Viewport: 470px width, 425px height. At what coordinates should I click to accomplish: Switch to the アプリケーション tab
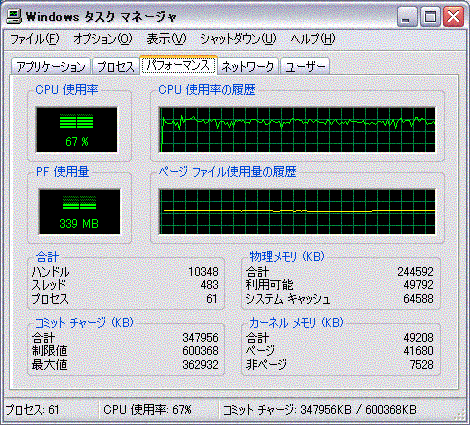tap(51, 66)
